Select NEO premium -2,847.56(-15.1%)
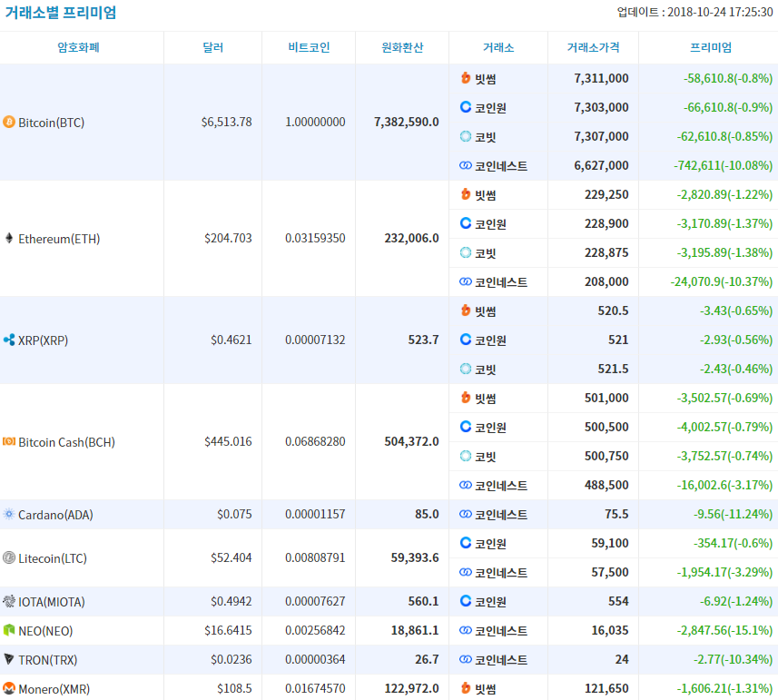778x700 pixels. [x=724, y=631]
